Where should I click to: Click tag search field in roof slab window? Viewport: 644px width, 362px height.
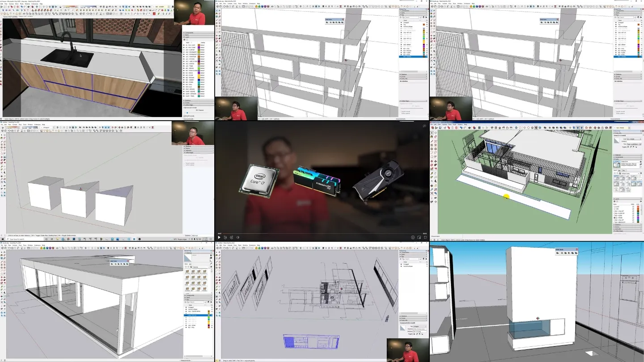(x=197, y=302)
